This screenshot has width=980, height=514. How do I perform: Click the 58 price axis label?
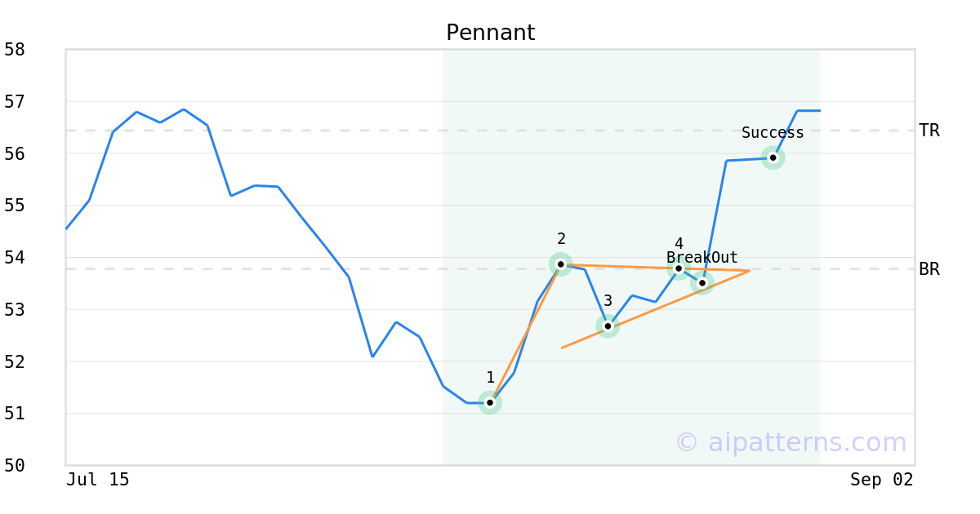coord(15,50)
